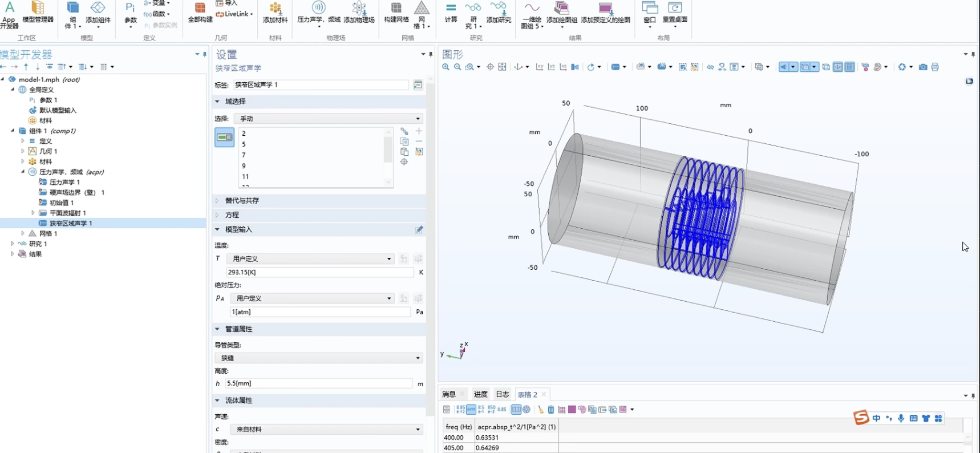Click zoom extents icon in graphics toolbar
980x453 pixels.
point(502,67)
